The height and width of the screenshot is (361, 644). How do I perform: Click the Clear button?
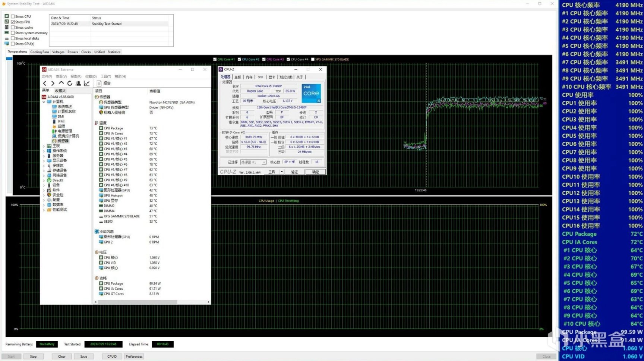(x=62, y=357)
